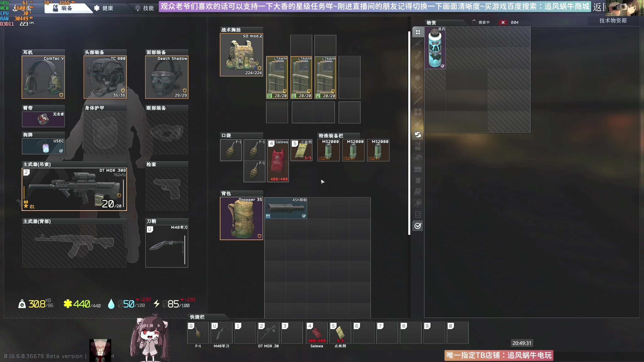Select the third L7AWM magazine in rig
Image resolution: width=644 pixels, height=362 pixels.
pos(326,77)
